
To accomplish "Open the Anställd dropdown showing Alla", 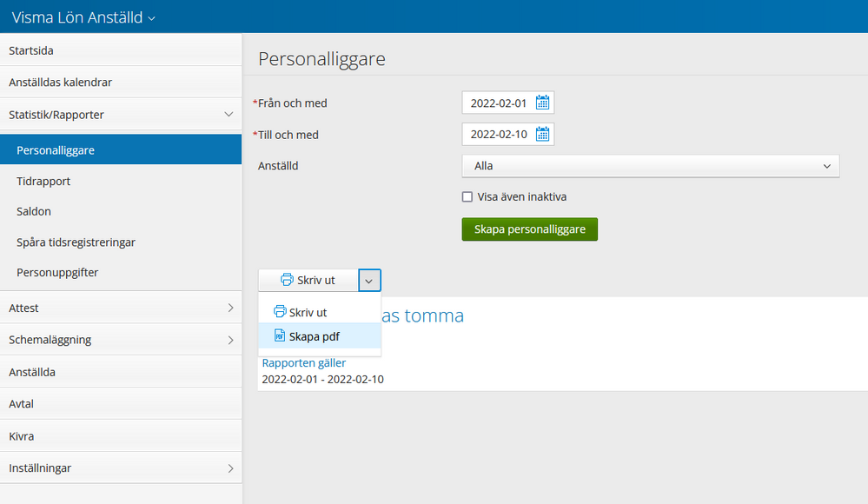I will click(650, 166).
